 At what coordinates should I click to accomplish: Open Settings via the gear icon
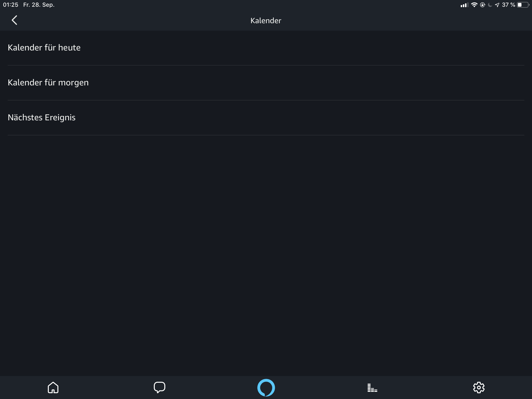pos(479,388)
